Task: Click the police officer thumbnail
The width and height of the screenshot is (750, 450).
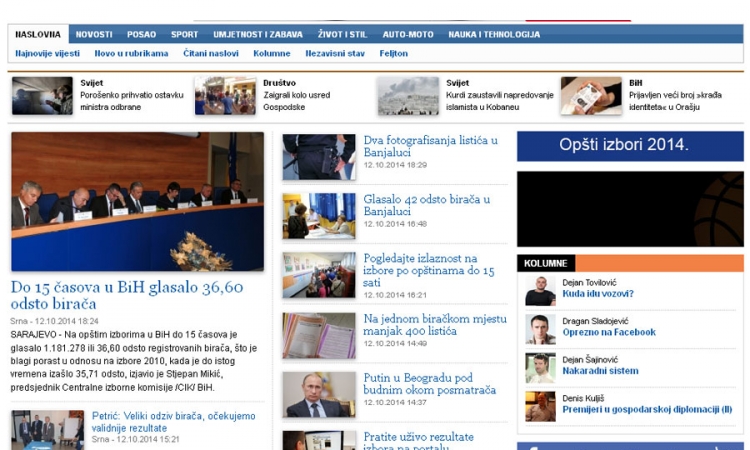Action: click(x=319, y=157)
